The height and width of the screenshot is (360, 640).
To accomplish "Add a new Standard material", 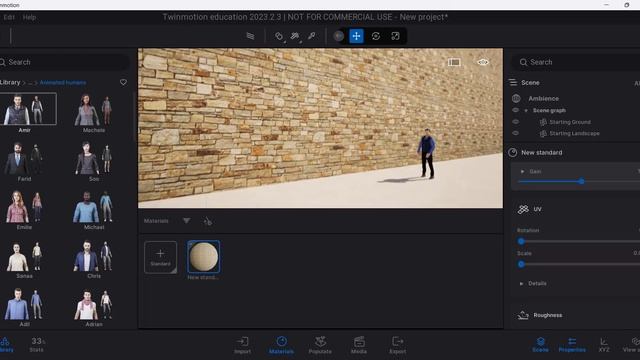I will [160, 257].
